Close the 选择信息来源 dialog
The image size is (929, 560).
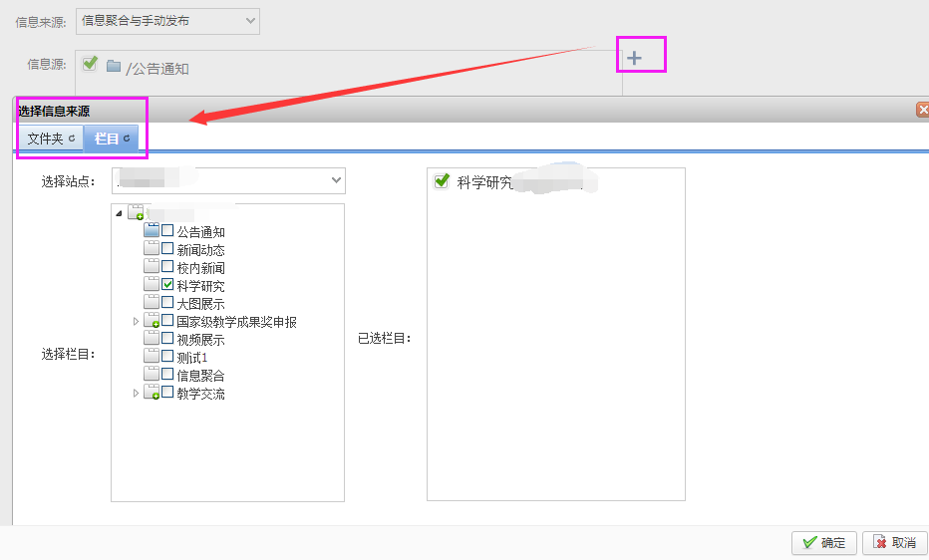[x=922, y=111]
